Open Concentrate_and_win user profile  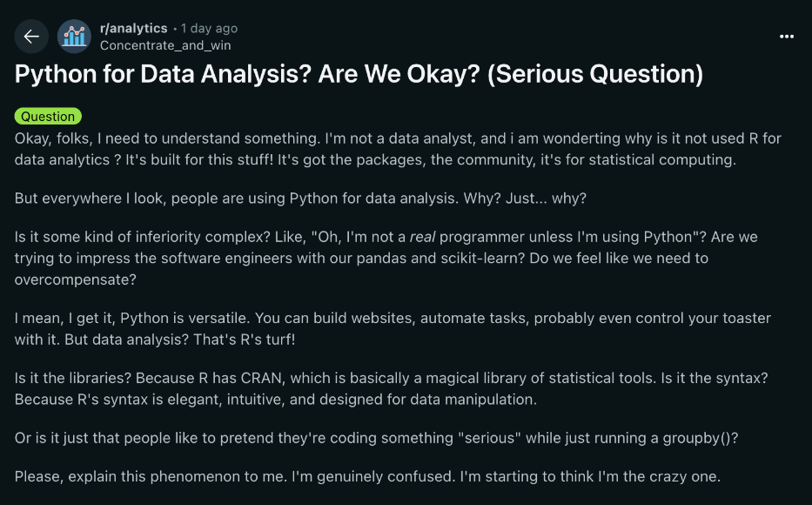click(x=165, y=45)
